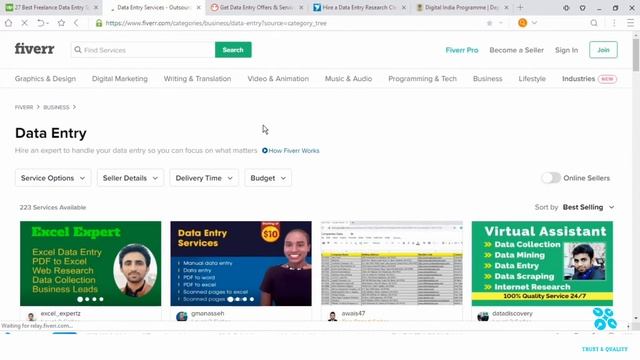640x360 pixels.
Task: Open Digital Marketing category menu
Action: pos(120,79)
